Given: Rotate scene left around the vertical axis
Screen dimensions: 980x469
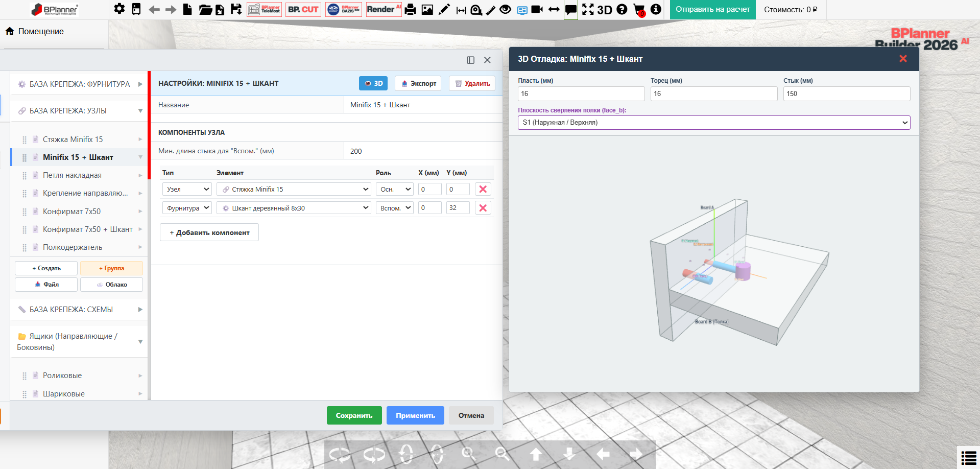Looking at the screenshot, I should (x=340, y=454).
